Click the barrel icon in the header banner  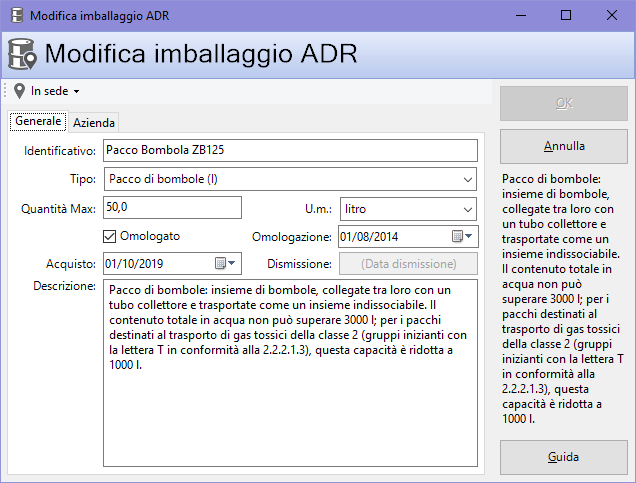[x=23, y=53]
